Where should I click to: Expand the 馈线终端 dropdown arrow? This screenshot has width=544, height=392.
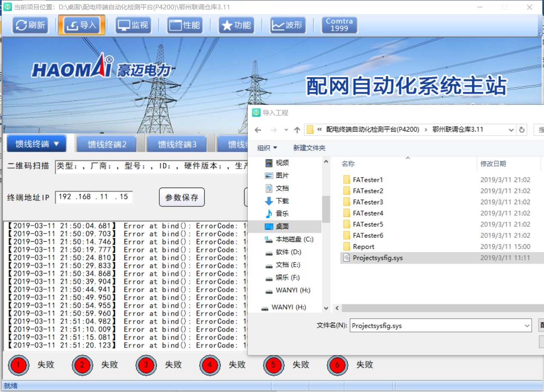coord(56,144)
